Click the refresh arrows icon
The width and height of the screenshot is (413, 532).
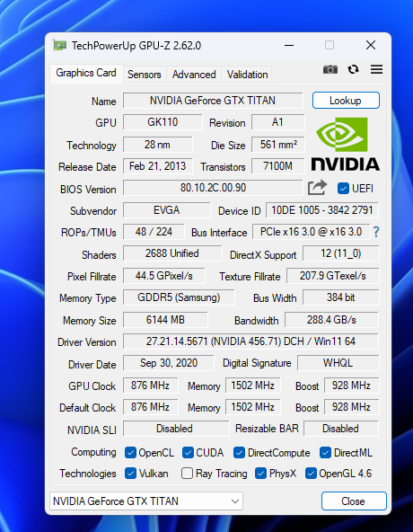354,69
